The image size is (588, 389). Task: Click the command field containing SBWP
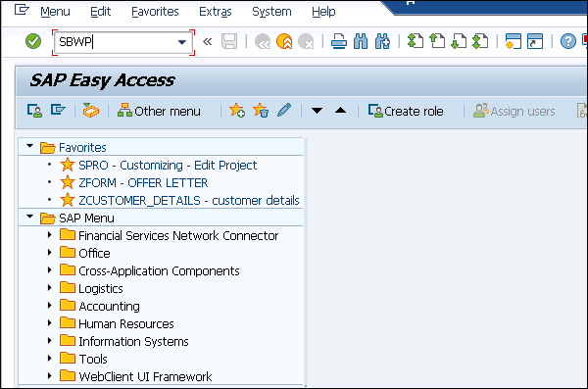[x=123, y=42]
